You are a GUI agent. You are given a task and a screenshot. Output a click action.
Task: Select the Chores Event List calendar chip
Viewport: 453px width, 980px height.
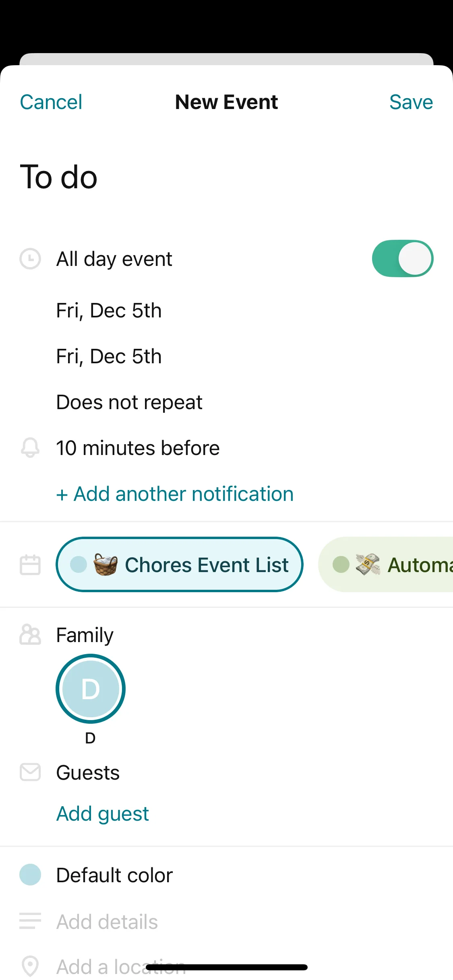click(179, 564)
